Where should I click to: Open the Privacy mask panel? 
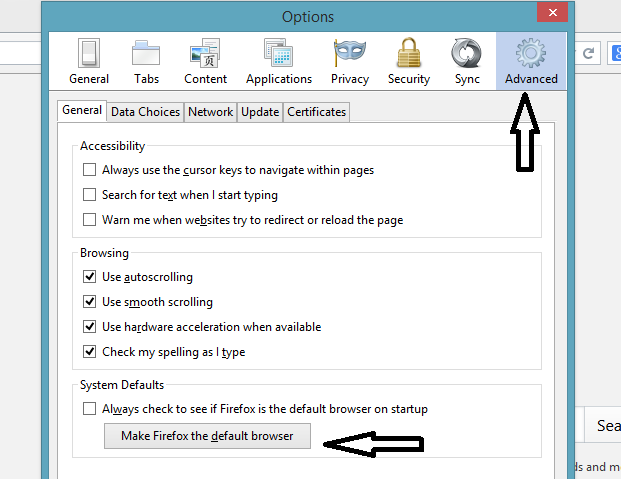pos(350,62)
